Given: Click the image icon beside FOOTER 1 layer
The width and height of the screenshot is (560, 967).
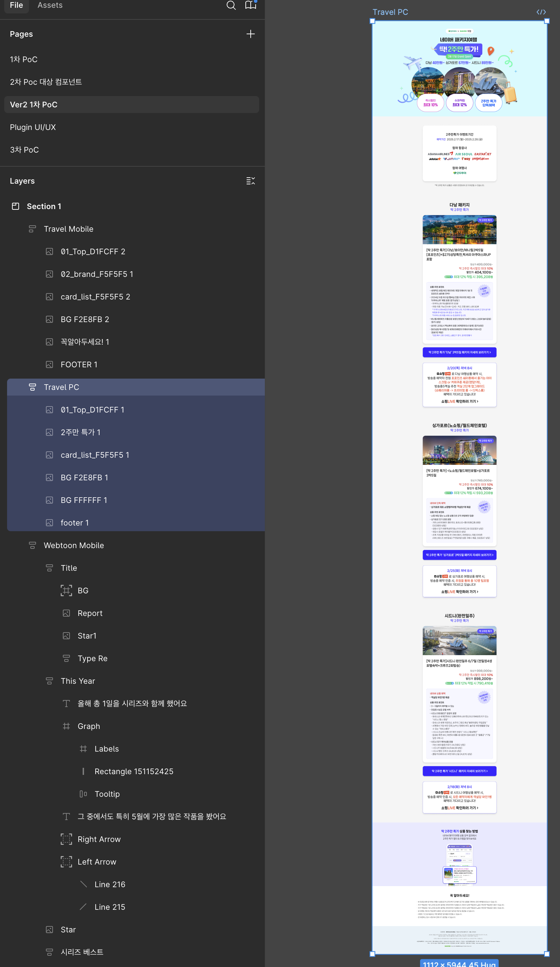Looking at the screenshot, I should point(49,364).
